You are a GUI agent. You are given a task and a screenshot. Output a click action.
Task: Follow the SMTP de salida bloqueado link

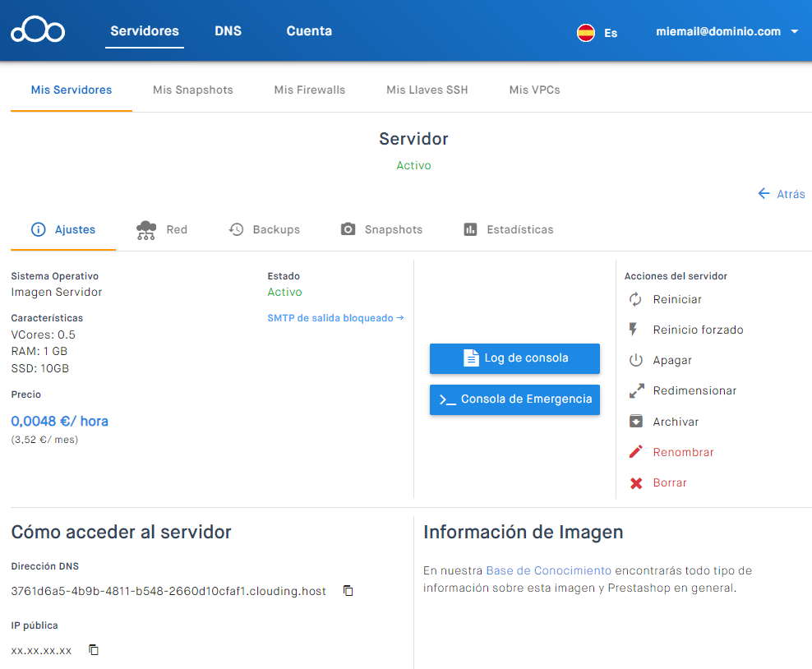[335, 318]
